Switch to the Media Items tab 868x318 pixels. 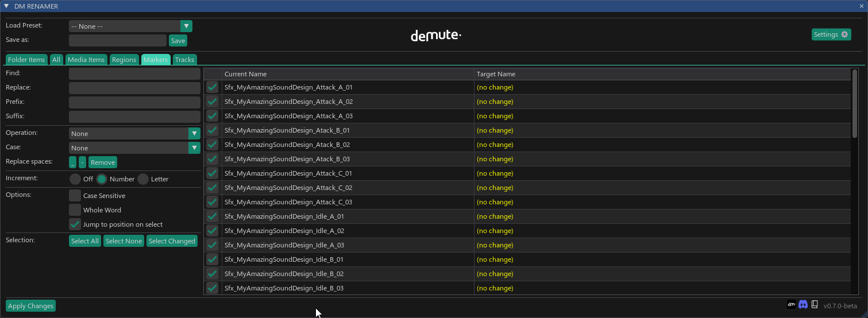coord(86,60)
